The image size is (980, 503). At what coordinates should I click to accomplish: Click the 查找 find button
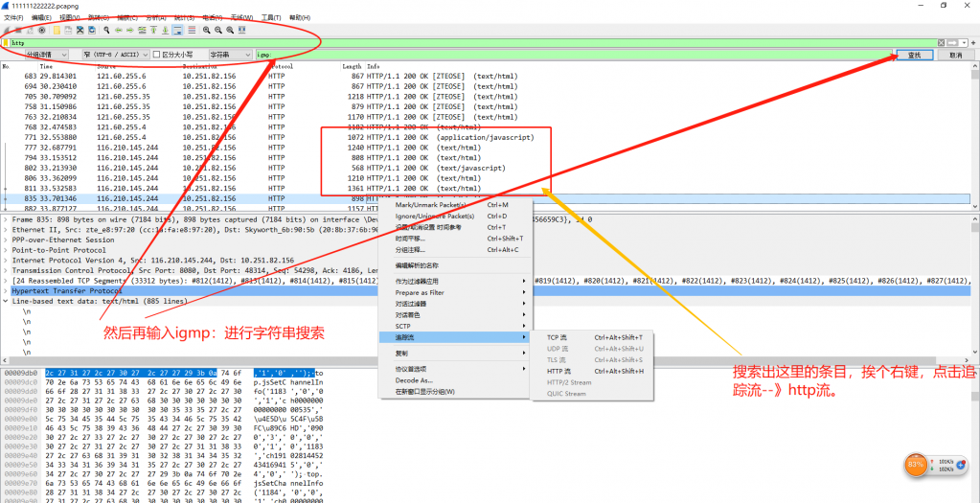point(914,56)
